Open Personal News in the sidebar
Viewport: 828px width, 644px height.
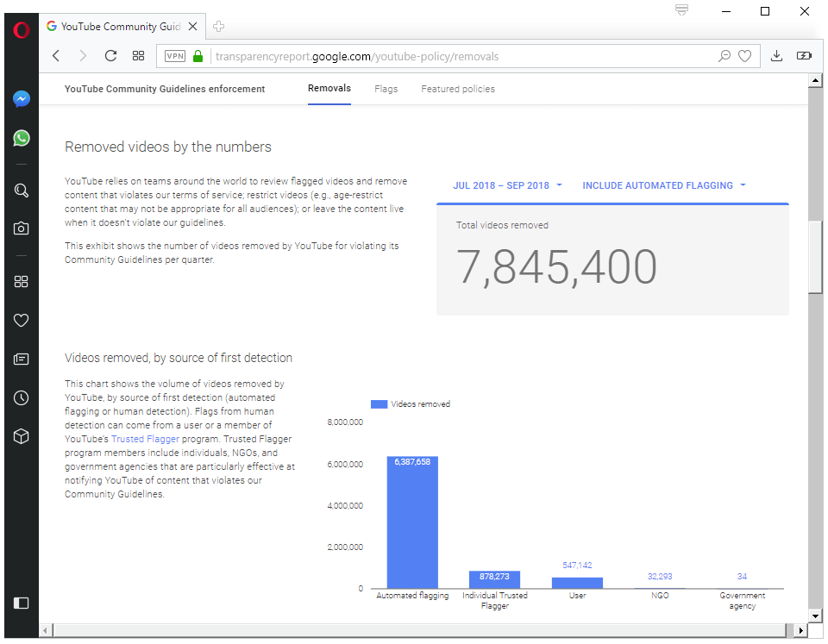tap(21, 359)
